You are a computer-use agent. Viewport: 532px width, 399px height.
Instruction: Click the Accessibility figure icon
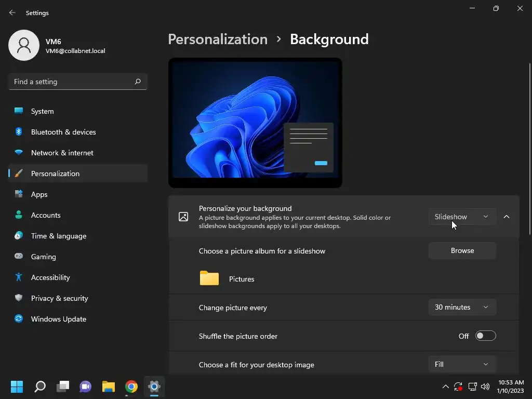click(19, 277)
